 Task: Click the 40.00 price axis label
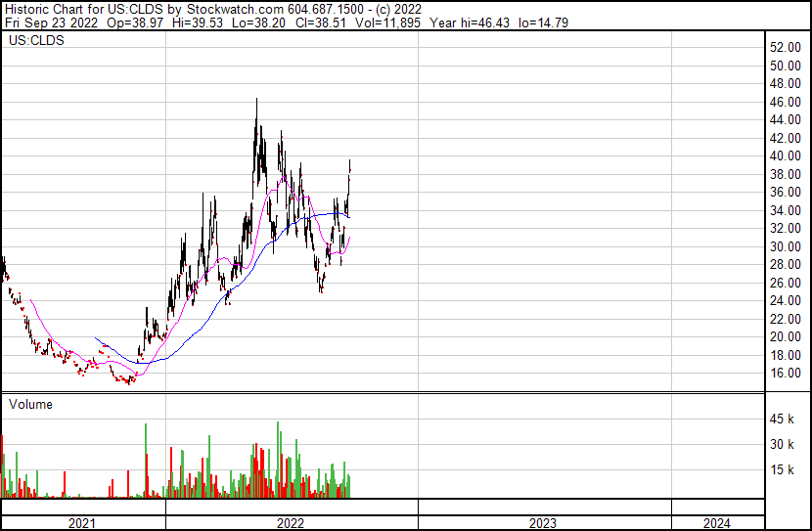785,155
